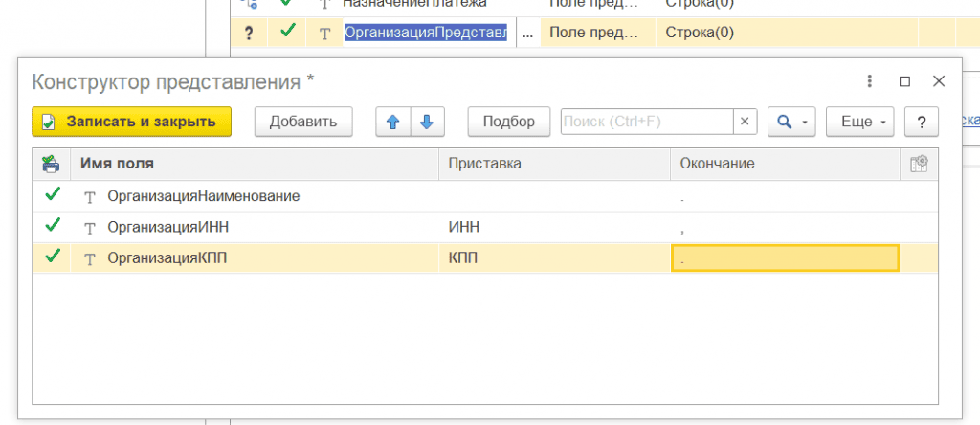
Task: Focus the Поиск (Ctrl+F) search field
Action: pos(647,122)
